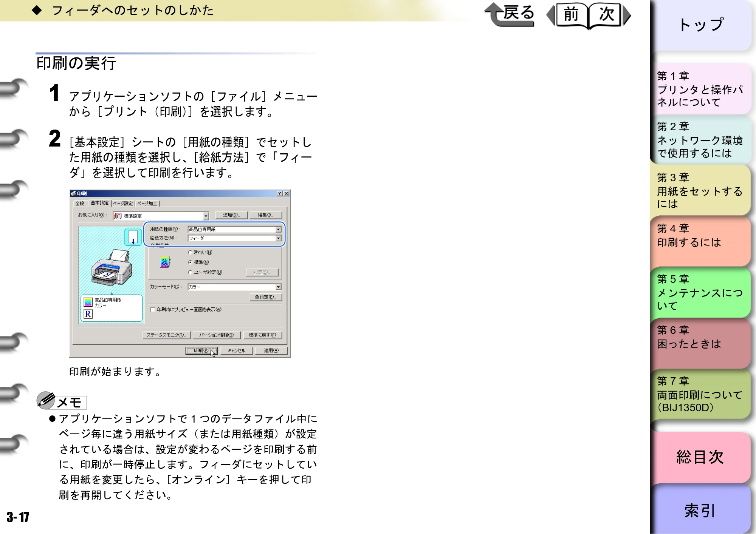The width and height of the screenshot is (756, 534).
Task: Click the printer illustration in dialog preview
Action: 111,267
